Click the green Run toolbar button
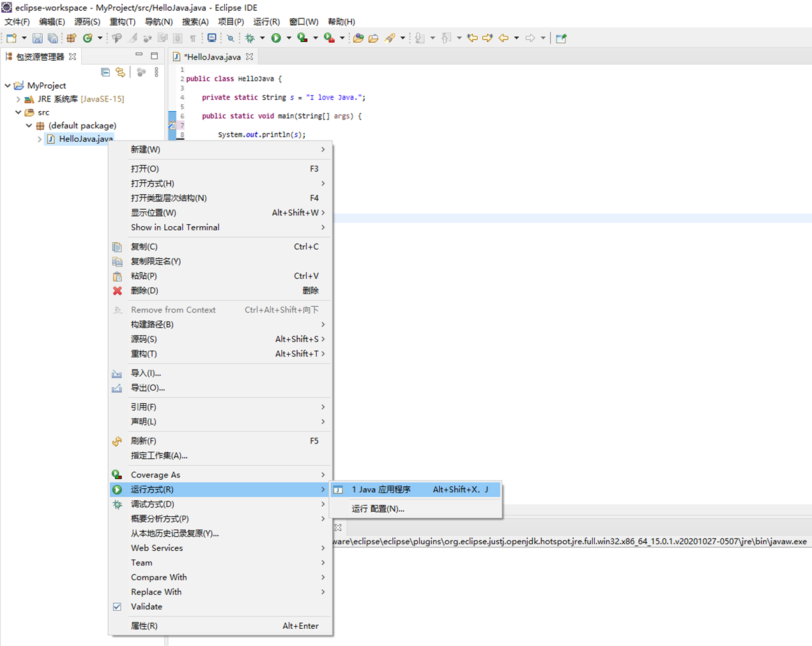Image resolution: width=812 pixels, height=646 pixels. click(x=276, y=38)
